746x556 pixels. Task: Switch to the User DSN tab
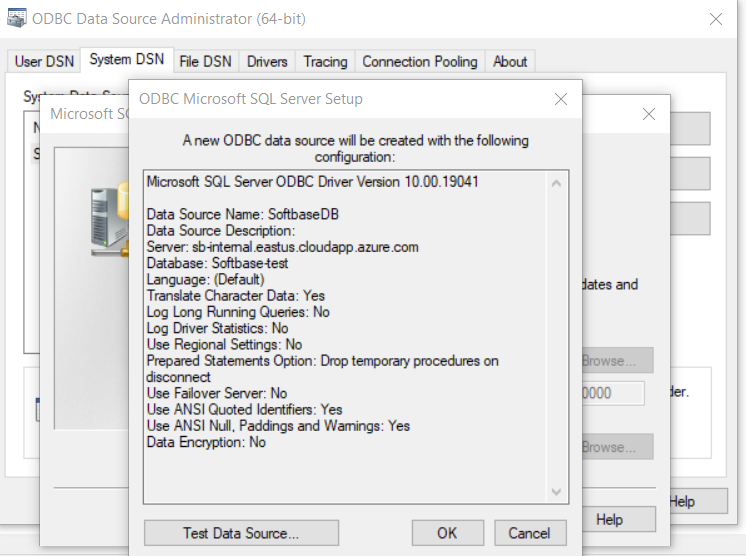tap(44, 61)
